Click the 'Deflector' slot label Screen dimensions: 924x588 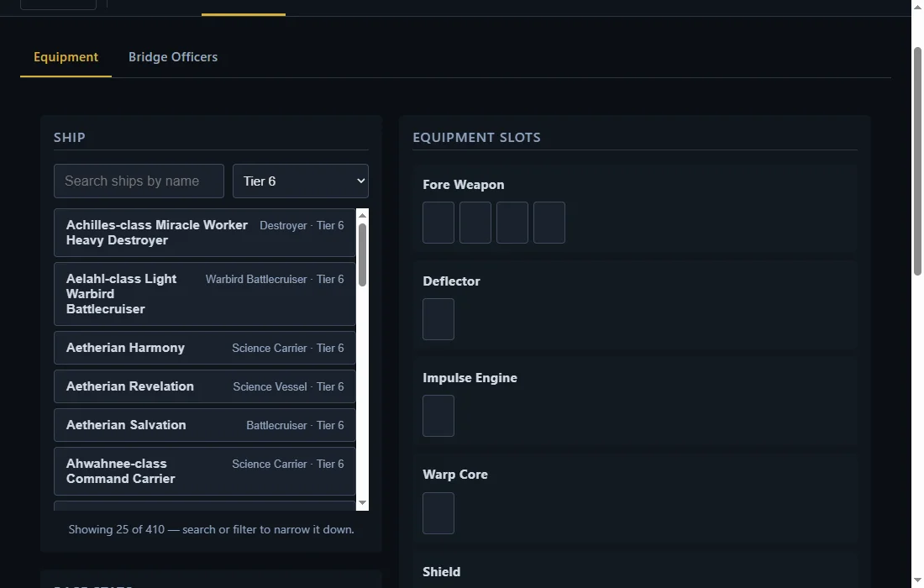451,281
